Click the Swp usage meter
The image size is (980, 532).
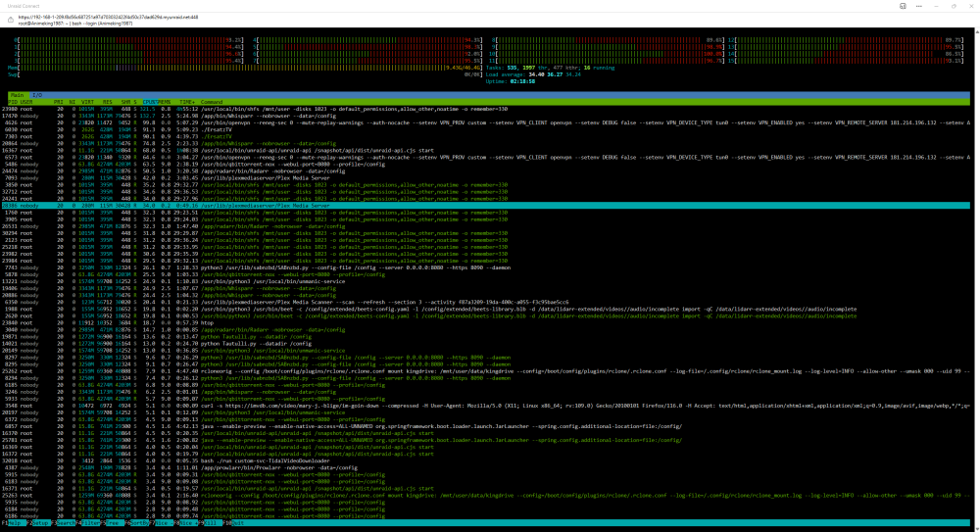click(244, 74)
